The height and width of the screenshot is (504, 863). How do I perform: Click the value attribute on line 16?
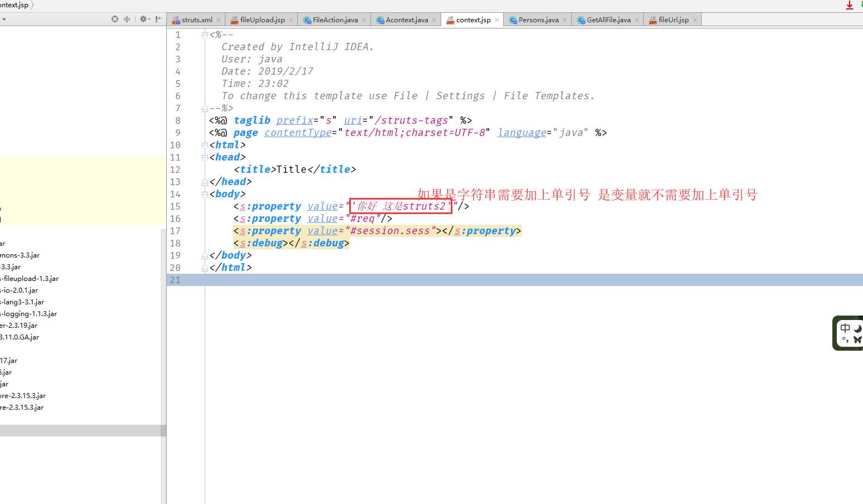(x=322, y=219)
